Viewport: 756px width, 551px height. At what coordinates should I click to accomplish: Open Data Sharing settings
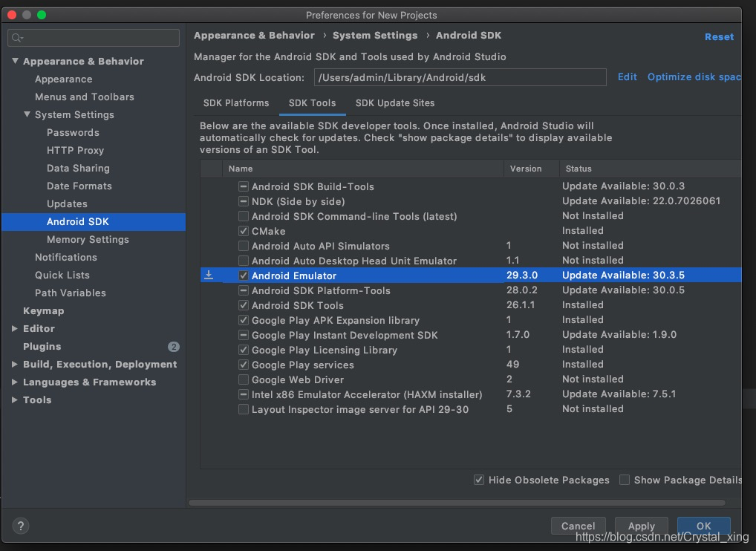click(x=78, y=169)
